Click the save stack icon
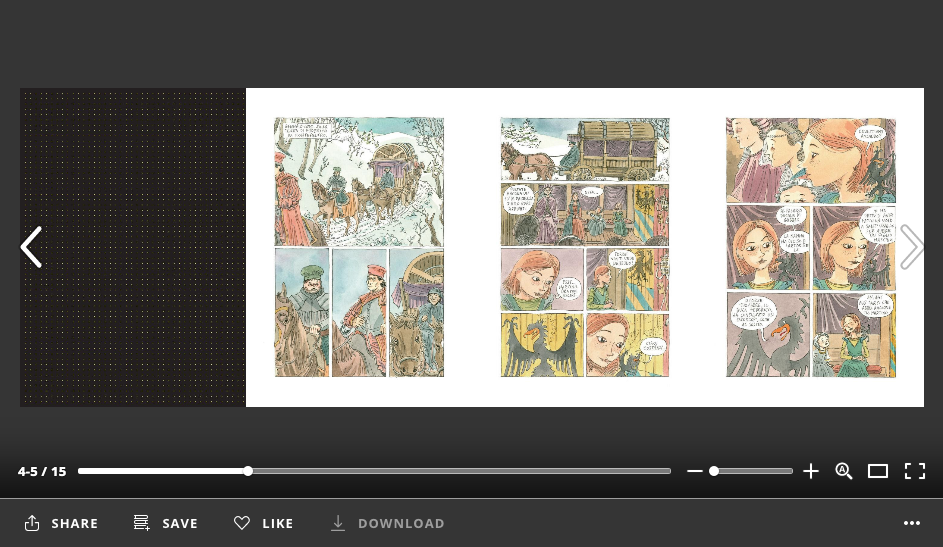This screenshot has height=547, width=943. pos(141,522)
